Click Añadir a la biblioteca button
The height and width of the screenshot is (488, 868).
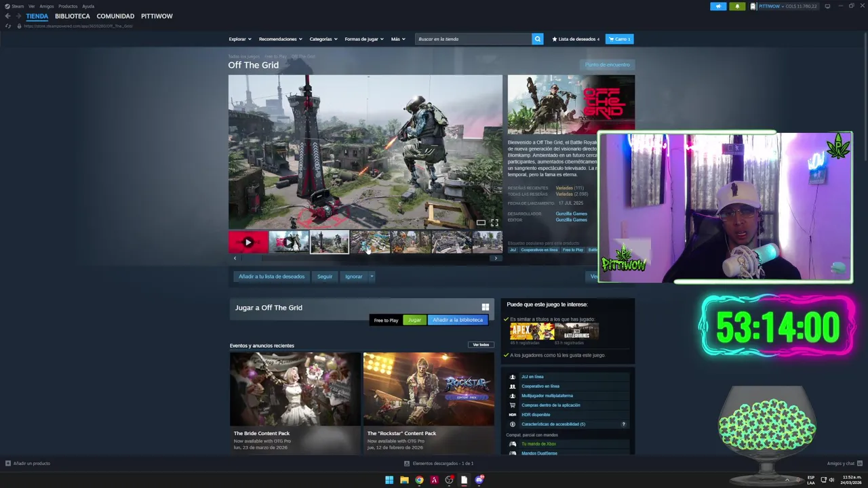(x=458, y=320)
